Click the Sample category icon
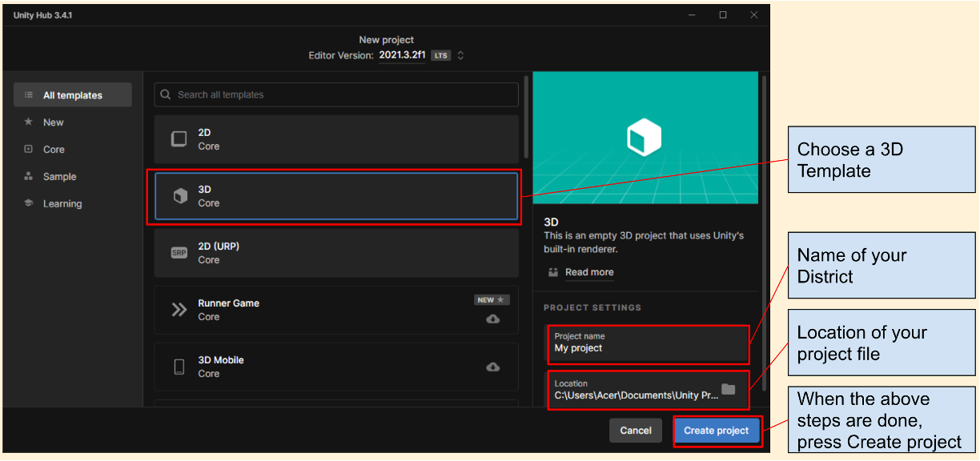This screenshot has height=461, width=980. (x=29, y=177)
